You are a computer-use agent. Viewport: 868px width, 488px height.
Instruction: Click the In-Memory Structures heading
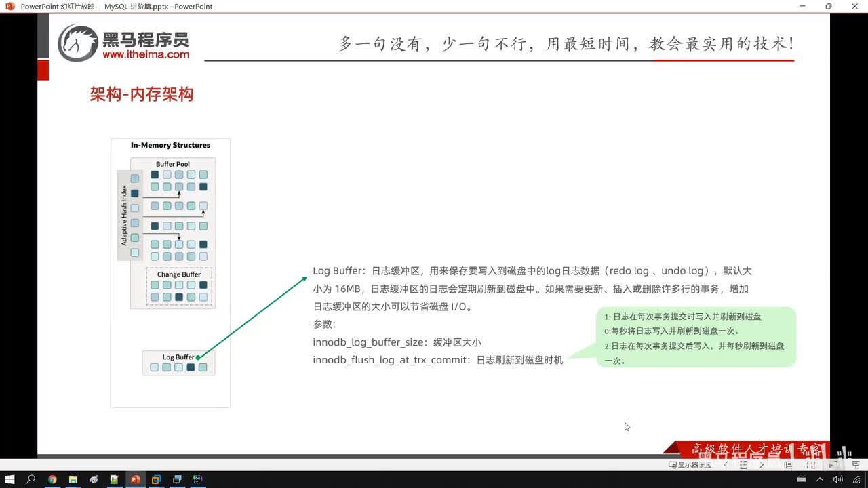(x=170, y=145)
